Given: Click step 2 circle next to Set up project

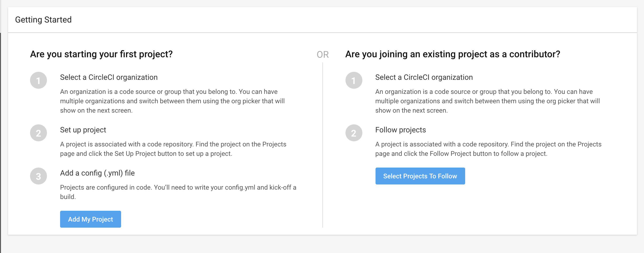Looking at the screenshot, I should click(38, 133).
